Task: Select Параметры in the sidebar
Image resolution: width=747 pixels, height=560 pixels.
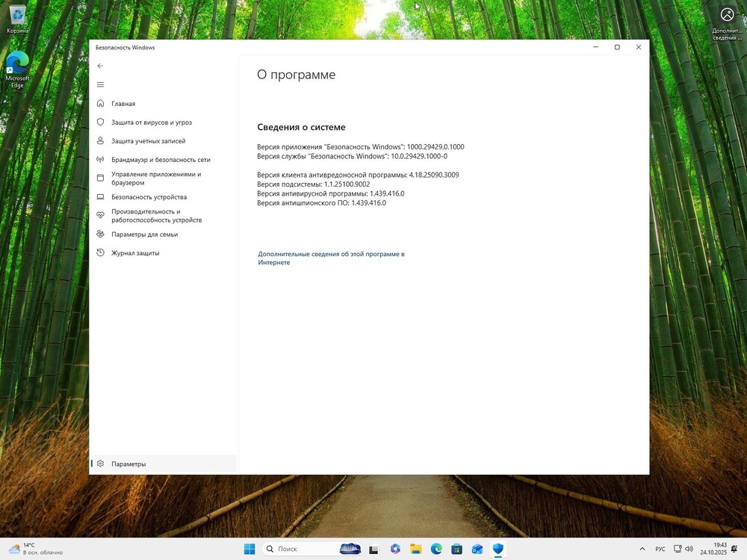Action: [x=128, y=464]
